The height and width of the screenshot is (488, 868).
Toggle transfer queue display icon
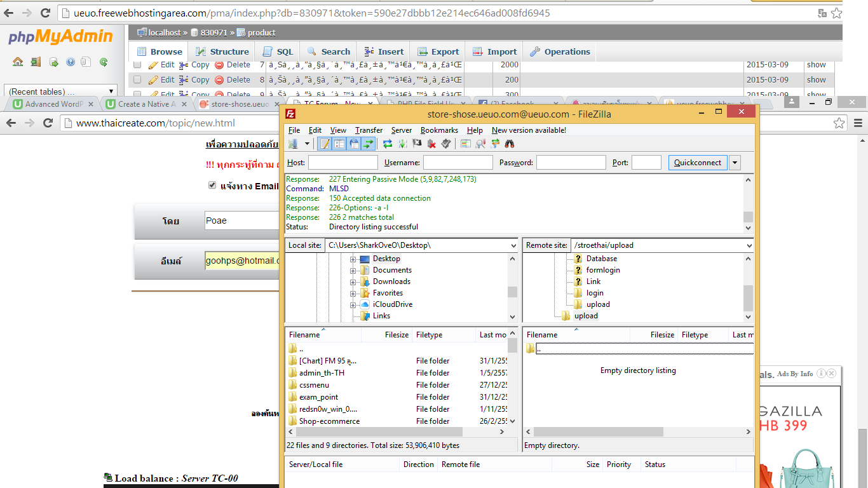coord(369,144)
